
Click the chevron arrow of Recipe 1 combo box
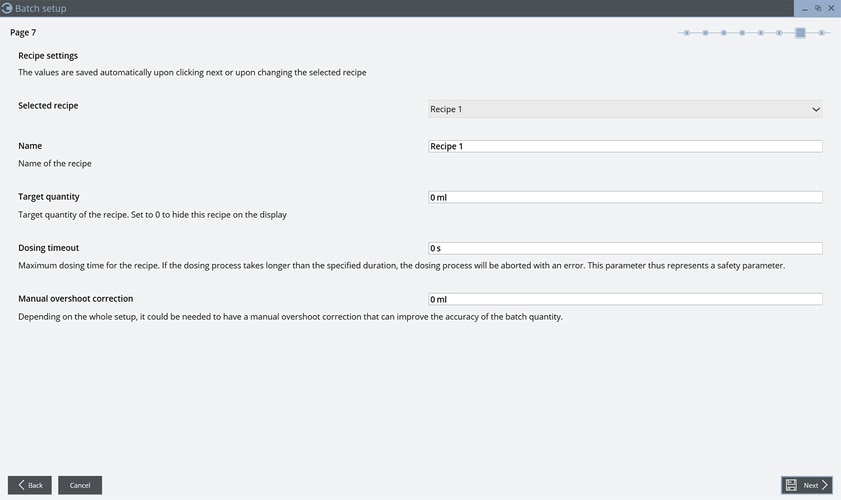click(816, 109)
